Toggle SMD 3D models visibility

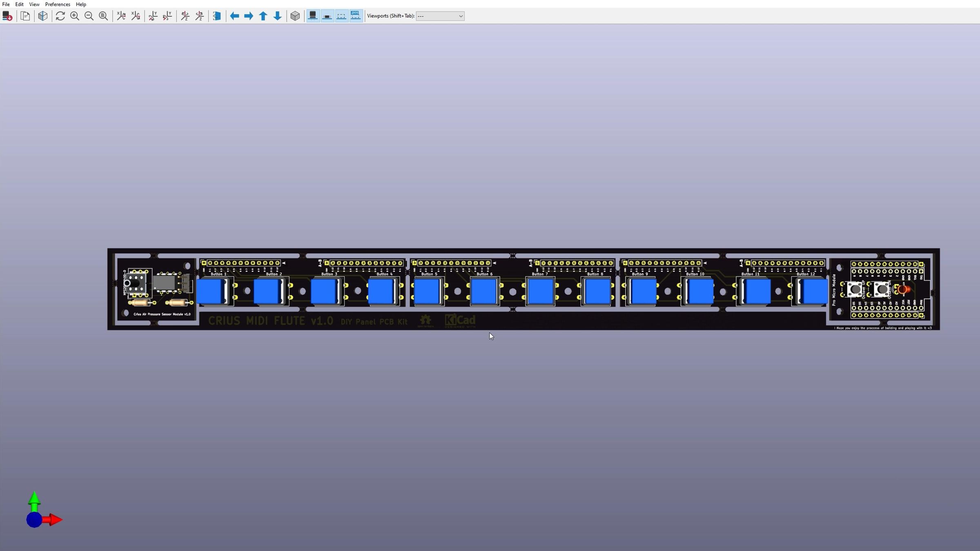tap(327, 16)
